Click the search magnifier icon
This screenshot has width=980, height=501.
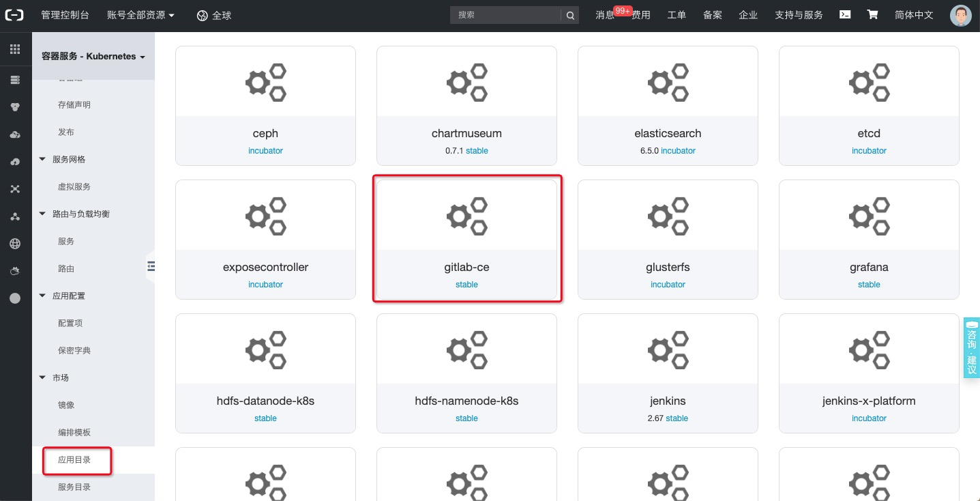[x=570, y=15]
